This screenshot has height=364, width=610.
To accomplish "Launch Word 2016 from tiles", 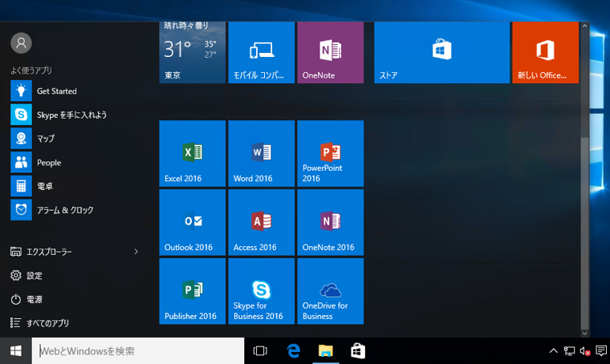I will [x=261, y=153].
